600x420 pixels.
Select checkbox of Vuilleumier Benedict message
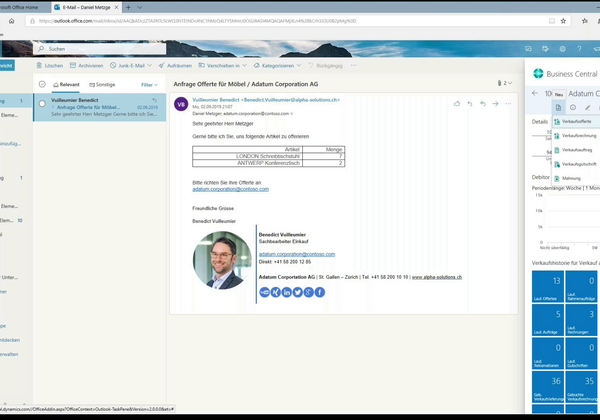point(42,104)
